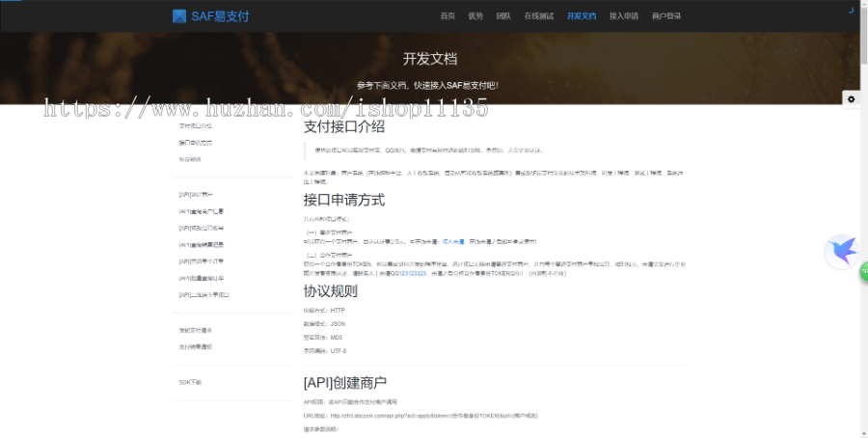The height and width of the screenshot is (438, 868).
Task: Open 接入申请 in the navigation bar
Action: pyautogui.click(x=624, y=16)
